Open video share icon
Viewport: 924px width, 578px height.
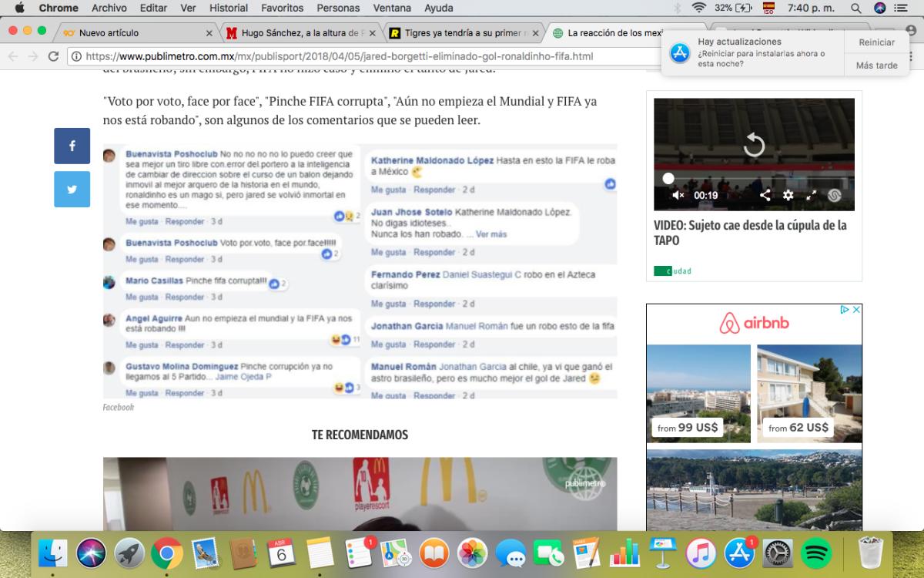[x=765, y=195]
